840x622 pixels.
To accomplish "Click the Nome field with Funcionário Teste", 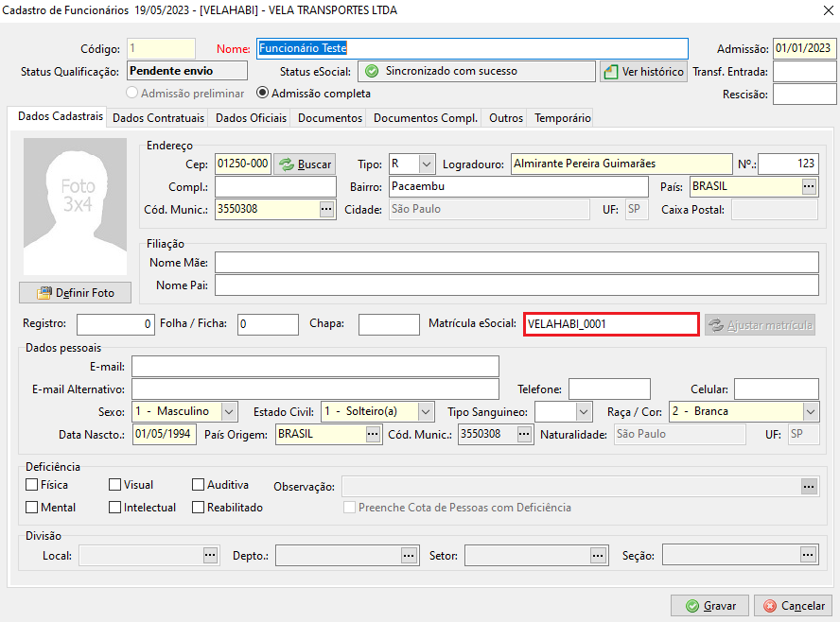I will click(x=473, y=48).
